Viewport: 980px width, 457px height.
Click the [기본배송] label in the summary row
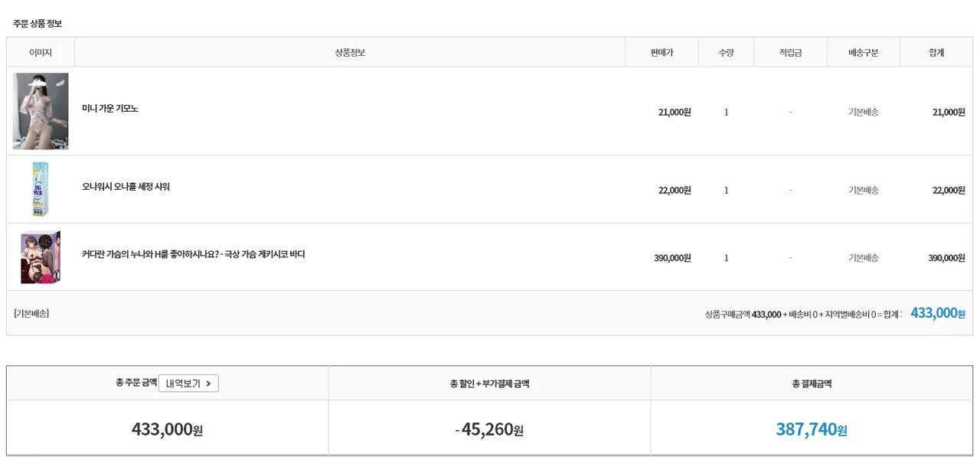pyautogui.click(x=31, y=314)
